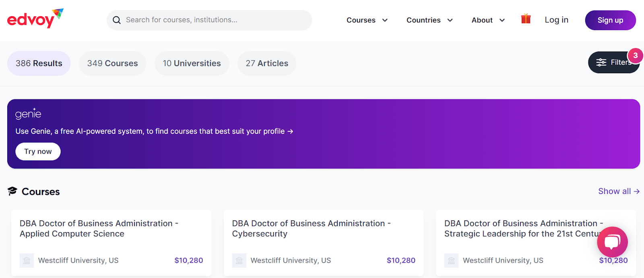
Task: Click the Try now button
Action: pos(38,152)
